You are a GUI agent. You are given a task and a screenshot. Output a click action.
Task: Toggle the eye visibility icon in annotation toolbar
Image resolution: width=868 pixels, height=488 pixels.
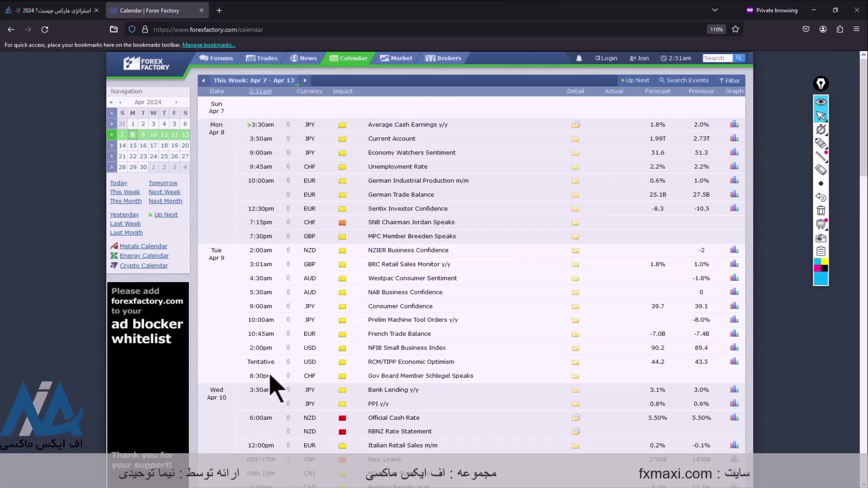click(x=821, y=102)
